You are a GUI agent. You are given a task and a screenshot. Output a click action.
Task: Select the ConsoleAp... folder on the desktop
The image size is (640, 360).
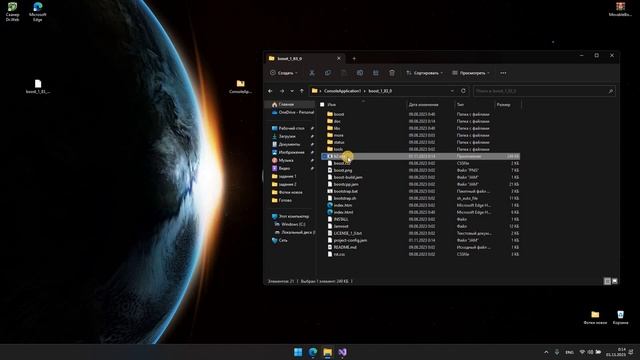[240, 87]
